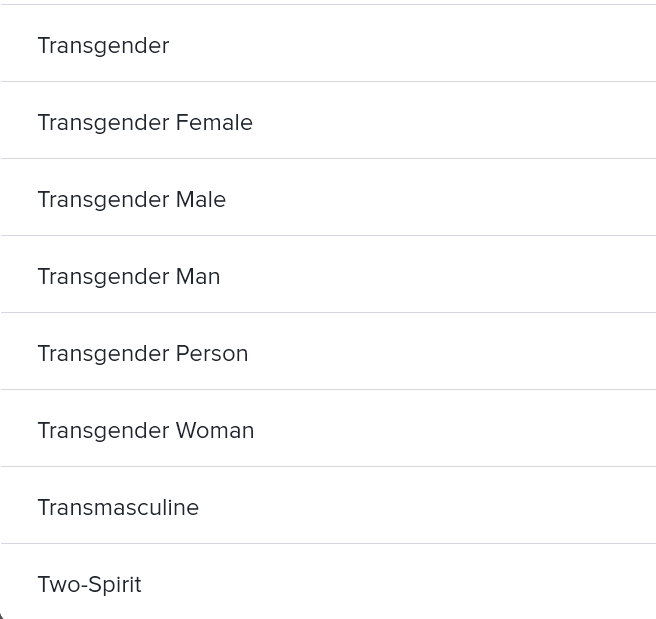Select Transgender Man in the dropdown
The width and height of the screenshot is (656, 619).
pyautogui.click(x=129, y=276)
